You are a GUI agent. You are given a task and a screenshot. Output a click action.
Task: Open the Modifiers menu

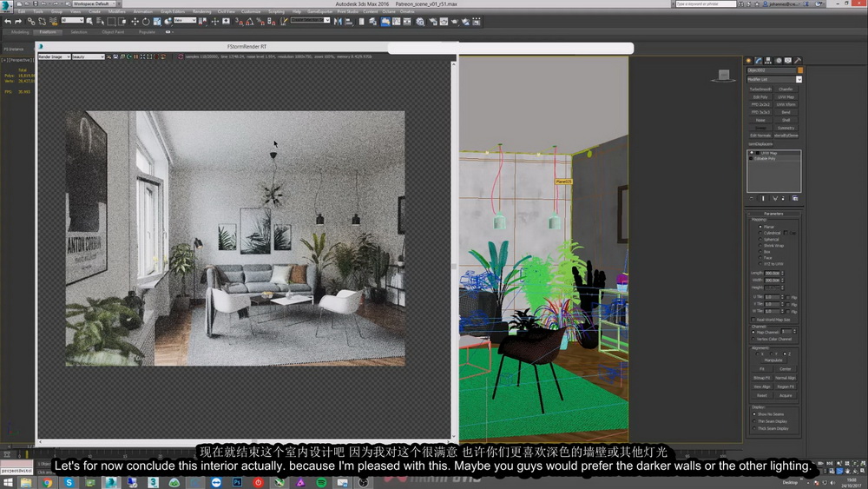point(117,11)
